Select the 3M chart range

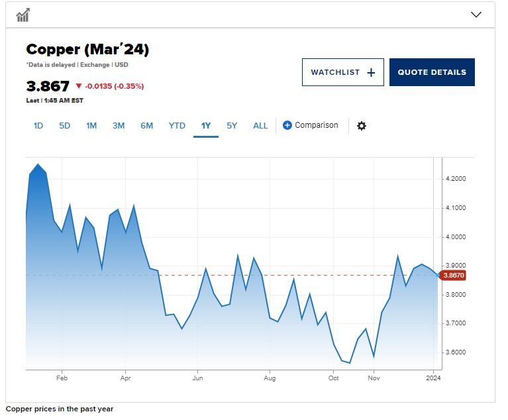tap(119, 125)
